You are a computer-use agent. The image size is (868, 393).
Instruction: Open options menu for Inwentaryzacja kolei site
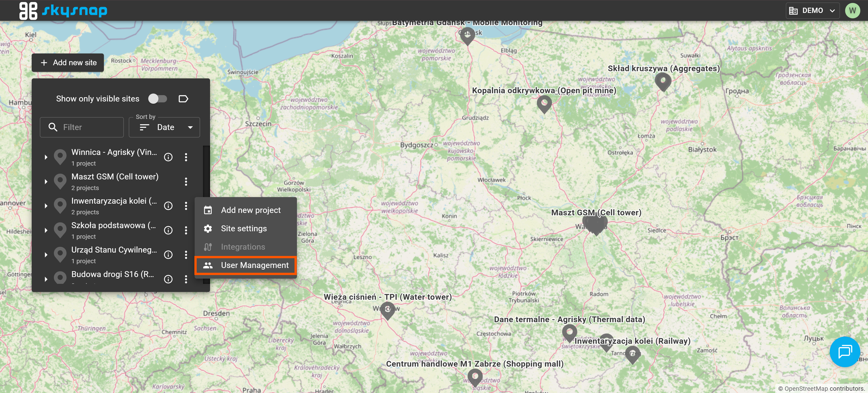(x=186, y=206)
